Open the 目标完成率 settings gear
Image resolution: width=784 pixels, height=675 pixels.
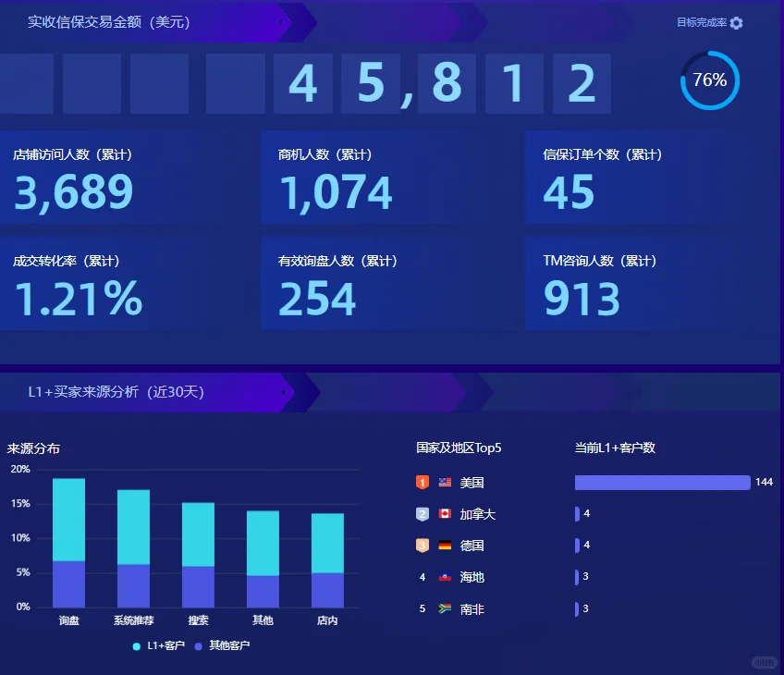coord(736,23)
